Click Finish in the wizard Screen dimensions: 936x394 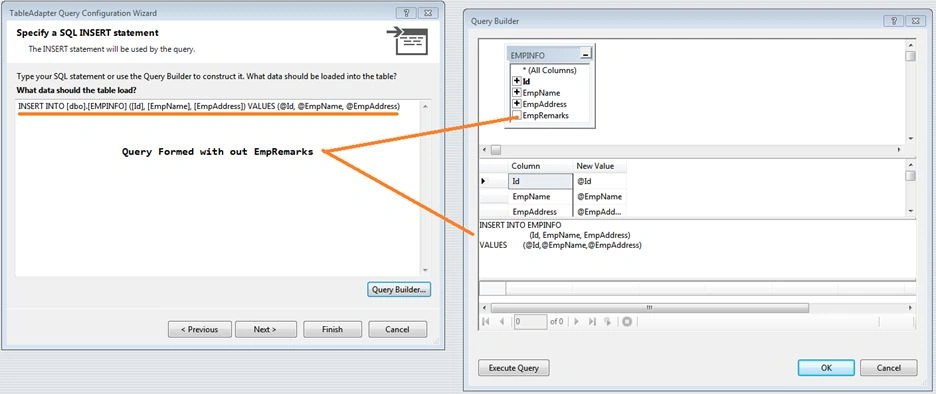(332, 329)
